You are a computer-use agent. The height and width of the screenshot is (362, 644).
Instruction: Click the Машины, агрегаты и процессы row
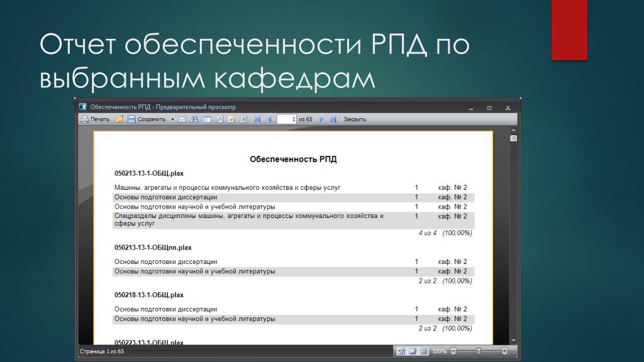(293, 187)
